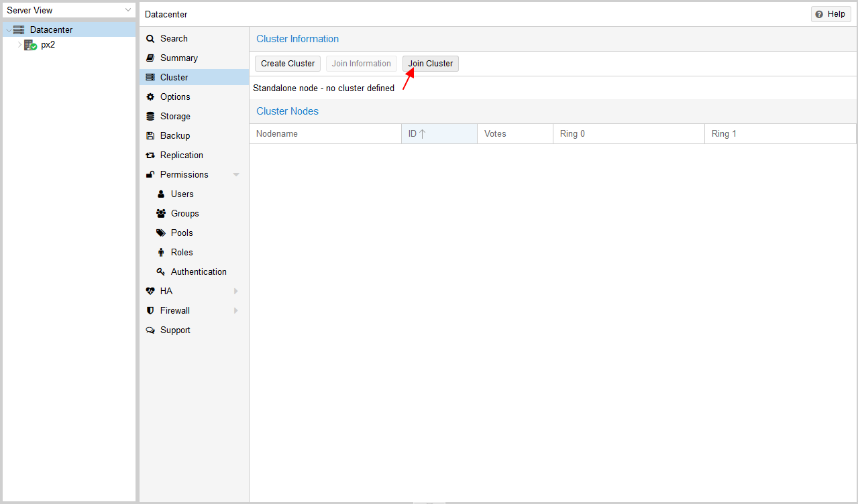Click the Summary book icon

tap(150, 58)
